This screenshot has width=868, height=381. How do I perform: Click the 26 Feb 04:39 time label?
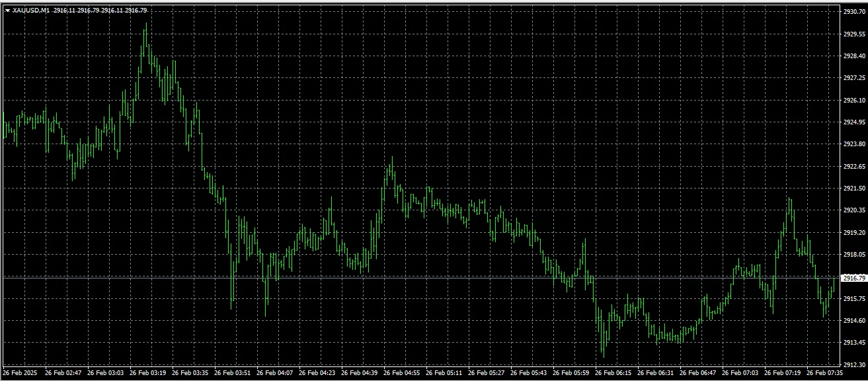(x=359, y=373)
